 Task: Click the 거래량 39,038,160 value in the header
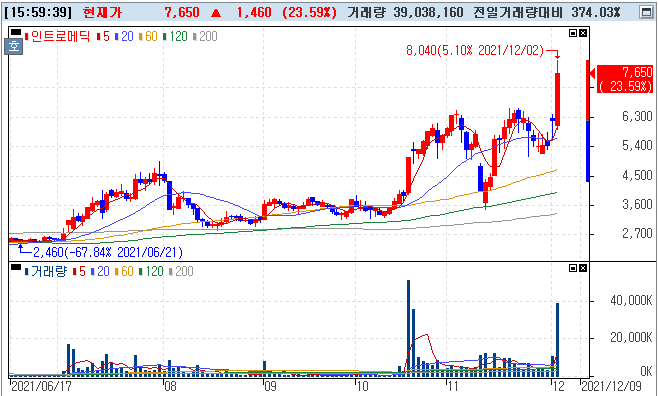click(405, 12)
